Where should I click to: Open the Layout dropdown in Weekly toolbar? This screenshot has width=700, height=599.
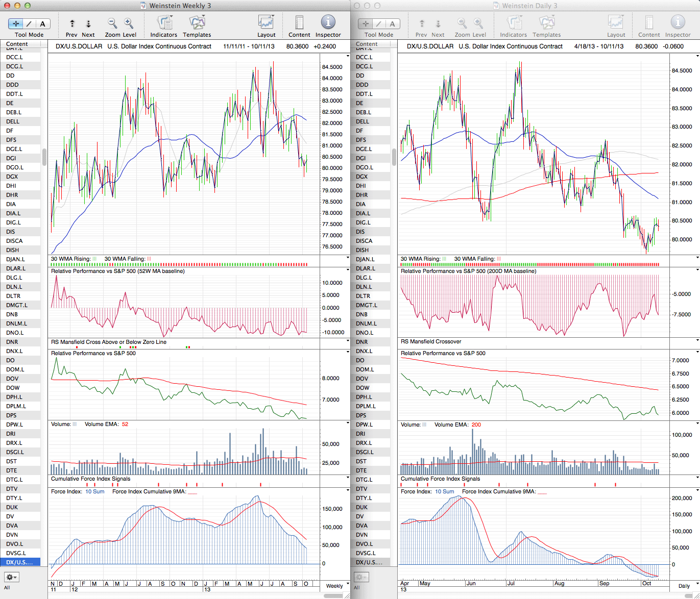[266, 22]
